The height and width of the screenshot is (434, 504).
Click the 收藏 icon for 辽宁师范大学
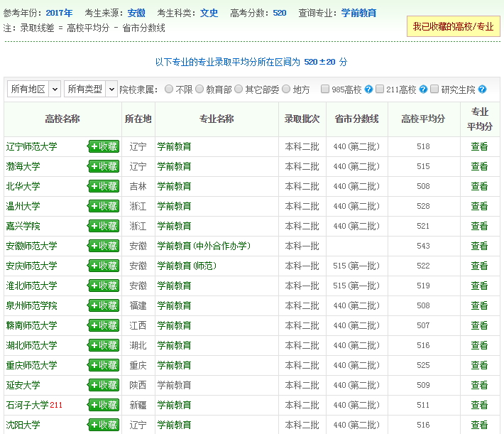pos(103,146)
